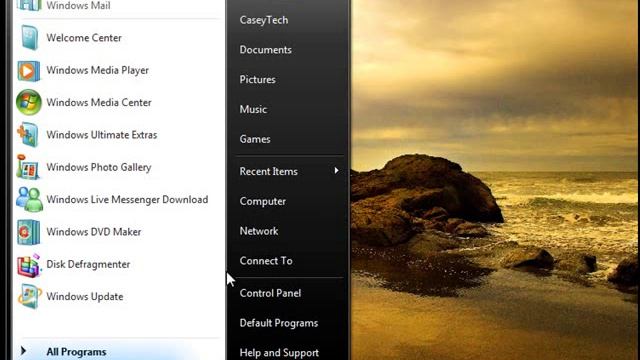Open Default Programs
The width and height of the screenshot is (640, 360).
pyautogui.click(x=279, y=323)
